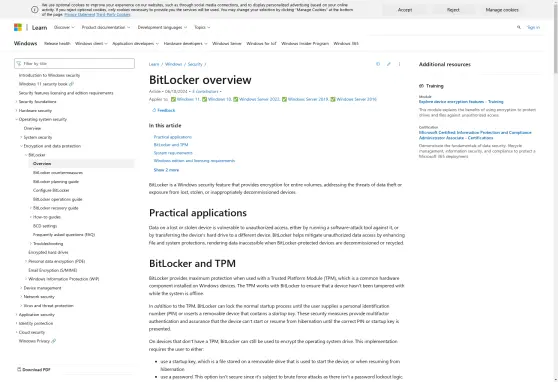Click the external link icon beside Windows Privacy
This screenshot has width=558, height=382.
point(53,341)
